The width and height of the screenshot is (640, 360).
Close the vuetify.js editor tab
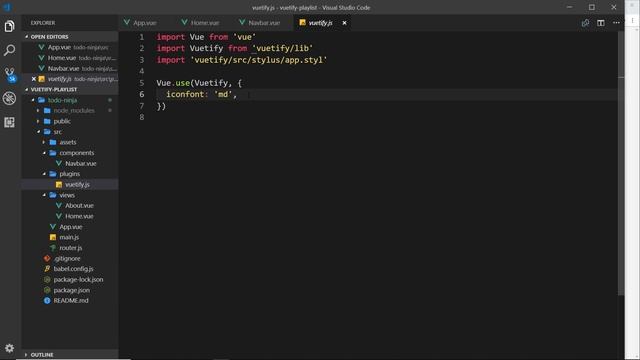pos(344,23)
